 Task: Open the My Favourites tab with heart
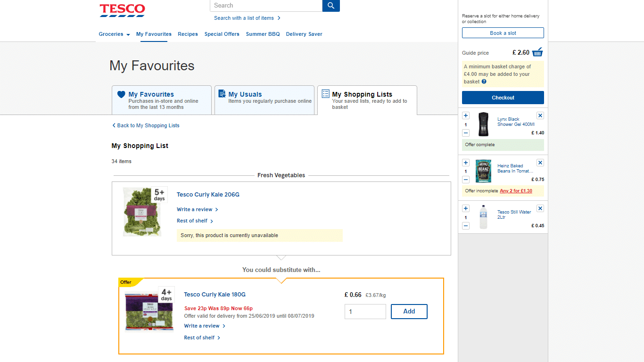tap(161, 99)
